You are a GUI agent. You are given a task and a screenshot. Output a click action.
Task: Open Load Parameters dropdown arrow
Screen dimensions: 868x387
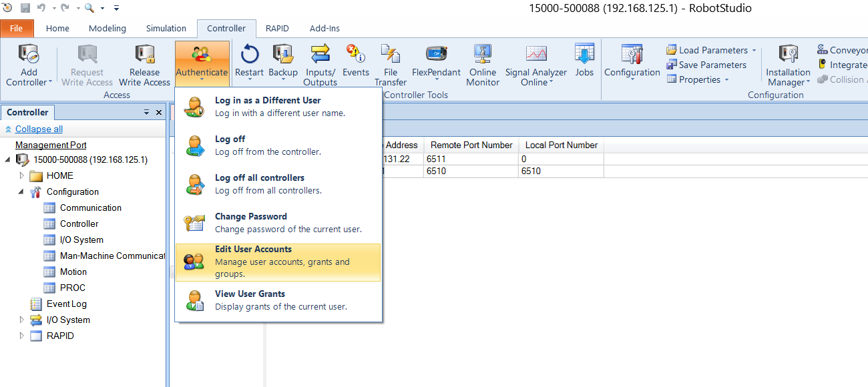(x=754, y=50)
